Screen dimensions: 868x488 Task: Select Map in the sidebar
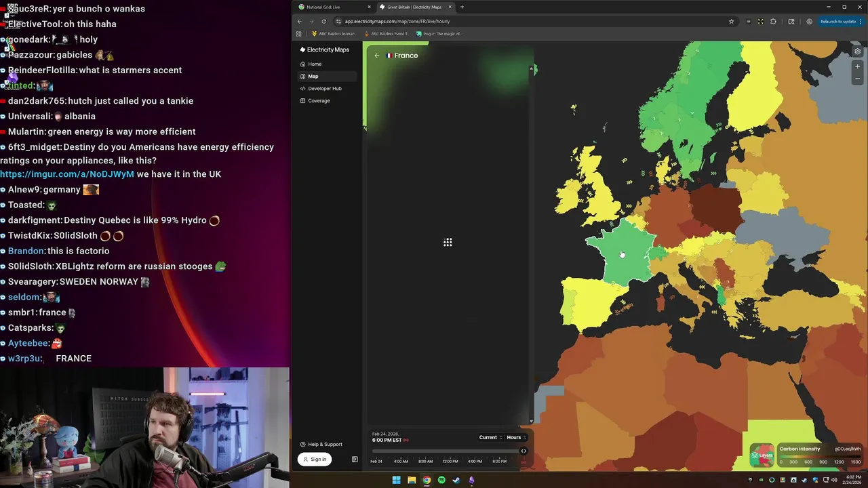[327, 76]
